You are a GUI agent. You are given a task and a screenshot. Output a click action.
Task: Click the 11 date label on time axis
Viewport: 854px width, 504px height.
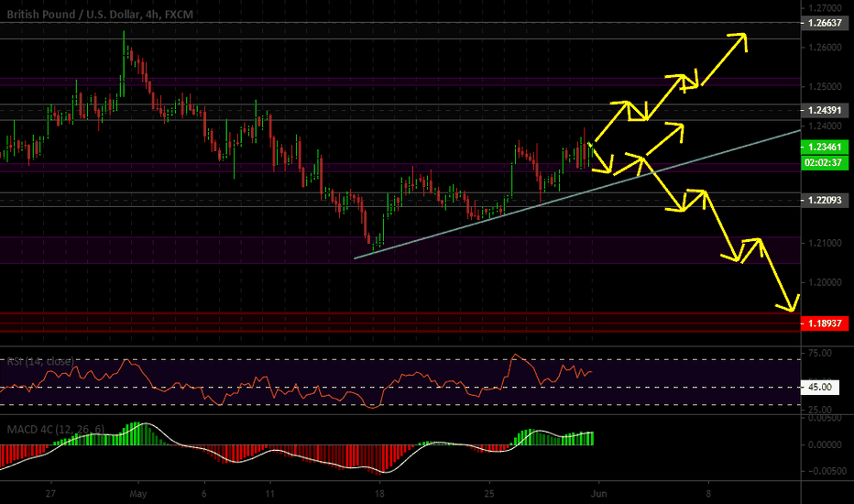click(269, 494)
